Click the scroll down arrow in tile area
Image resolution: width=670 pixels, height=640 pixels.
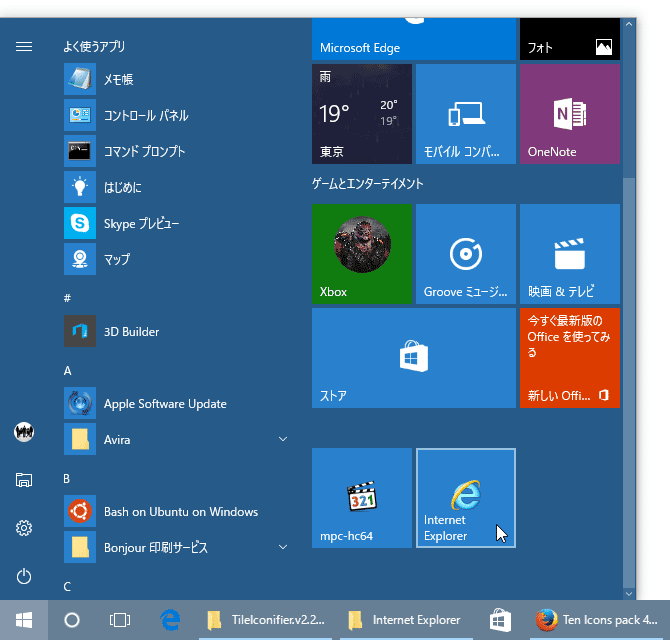[629, 593]
